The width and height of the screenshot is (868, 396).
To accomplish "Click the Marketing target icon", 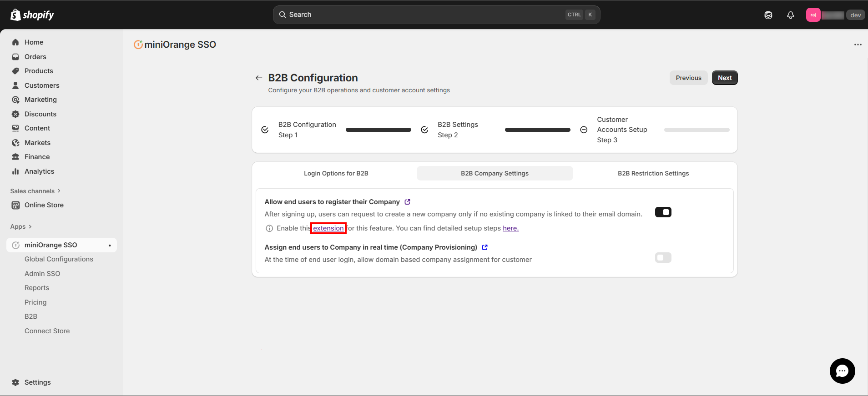I will coord(15,100).
